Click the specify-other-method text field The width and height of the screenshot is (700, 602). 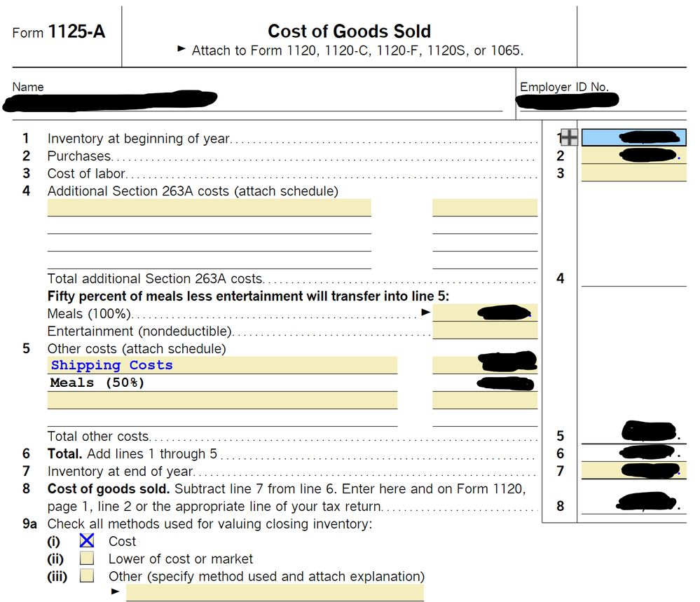tap(274, 593)
